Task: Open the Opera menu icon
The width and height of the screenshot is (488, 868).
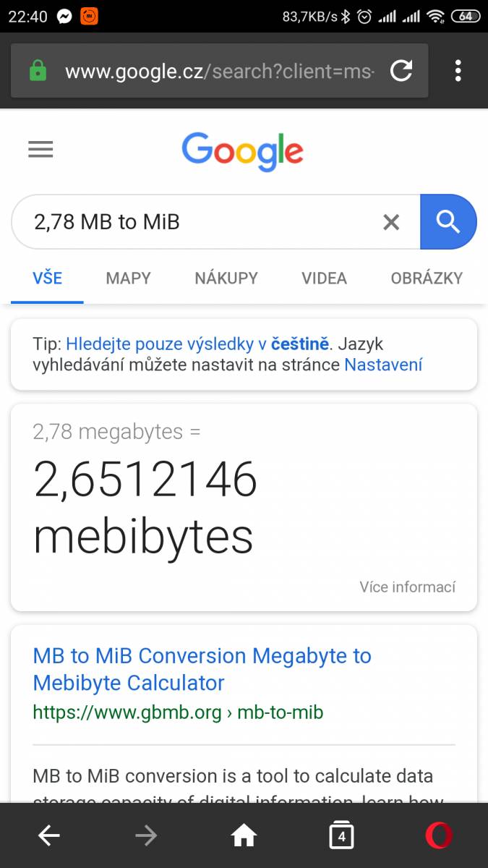Action: click(x=439, y=836)
